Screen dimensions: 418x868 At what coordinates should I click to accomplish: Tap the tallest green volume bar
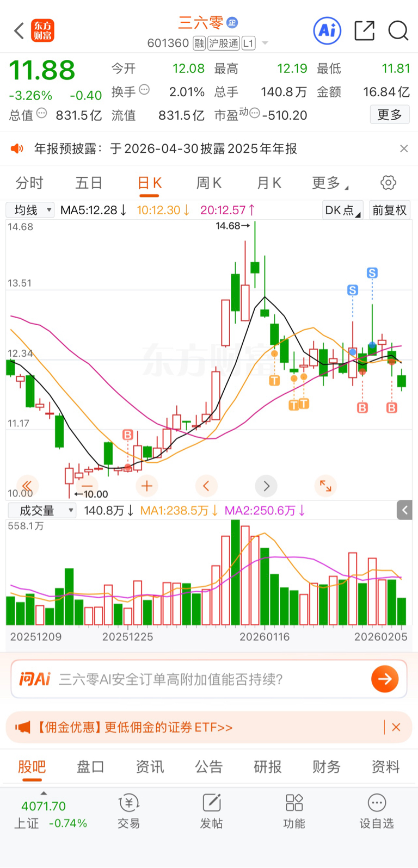click(x=236, y=572)
